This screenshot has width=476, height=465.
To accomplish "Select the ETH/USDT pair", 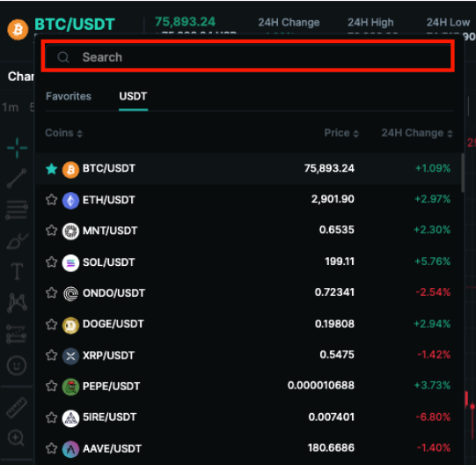I will 109,200.
